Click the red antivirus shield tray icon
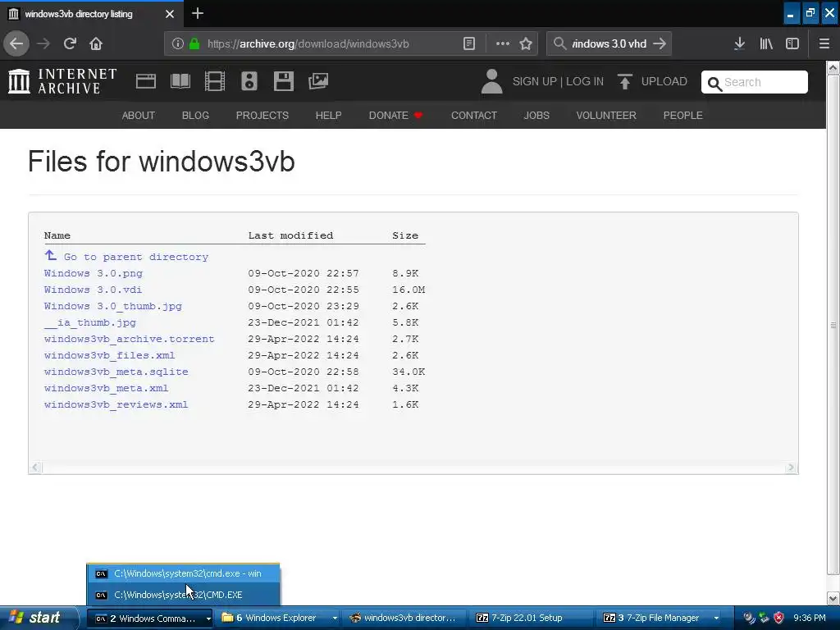 point(779,618)
